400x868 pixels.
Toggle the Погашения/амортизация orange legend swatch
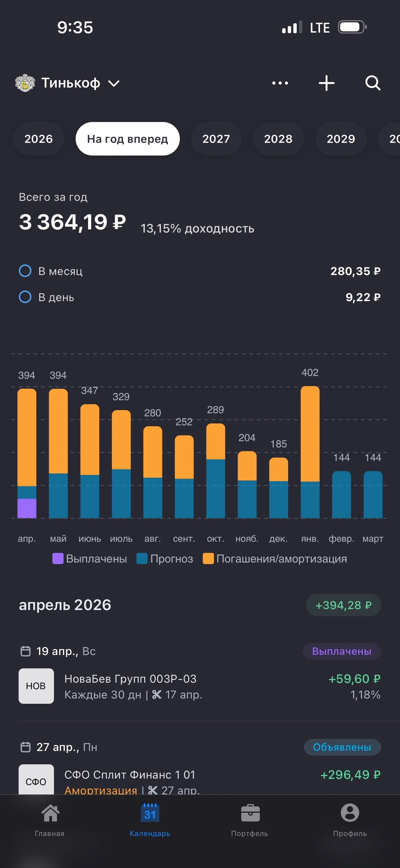coord(208,558)
